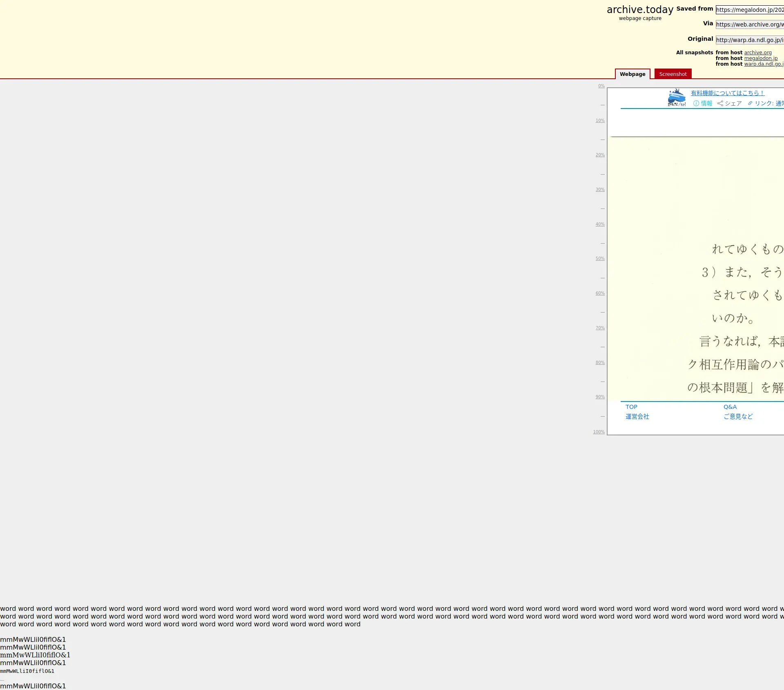Open the 有料機能についてはこちら link
This screenshot has width=784, height=690.
[727, 93]
